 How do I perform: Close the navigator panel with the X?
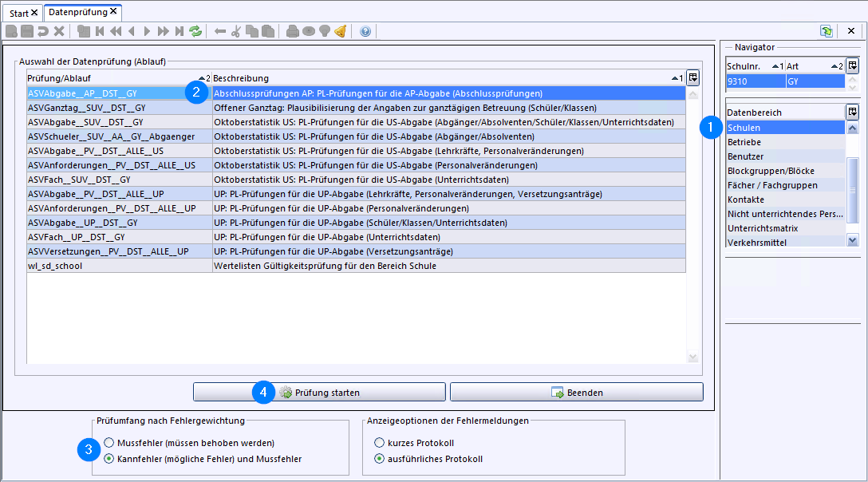coord(851,31)
